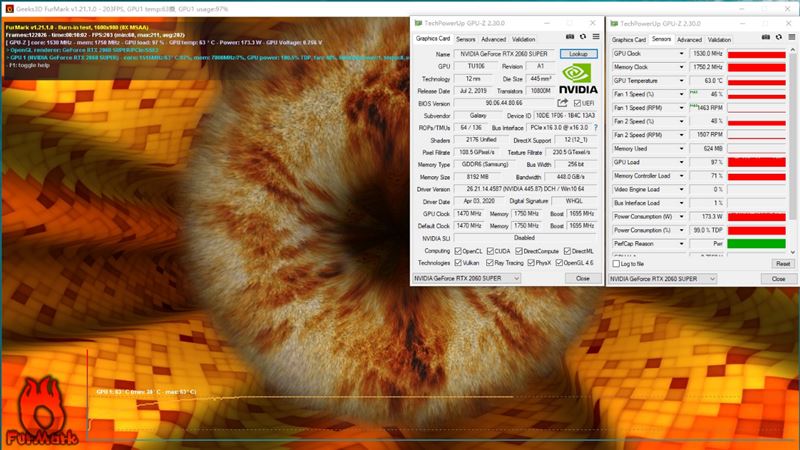The height and width of the screenshot is (450, 800).
Task: Open the GPU Temperature sensor dropdown
Action: (x=681, y=81)
